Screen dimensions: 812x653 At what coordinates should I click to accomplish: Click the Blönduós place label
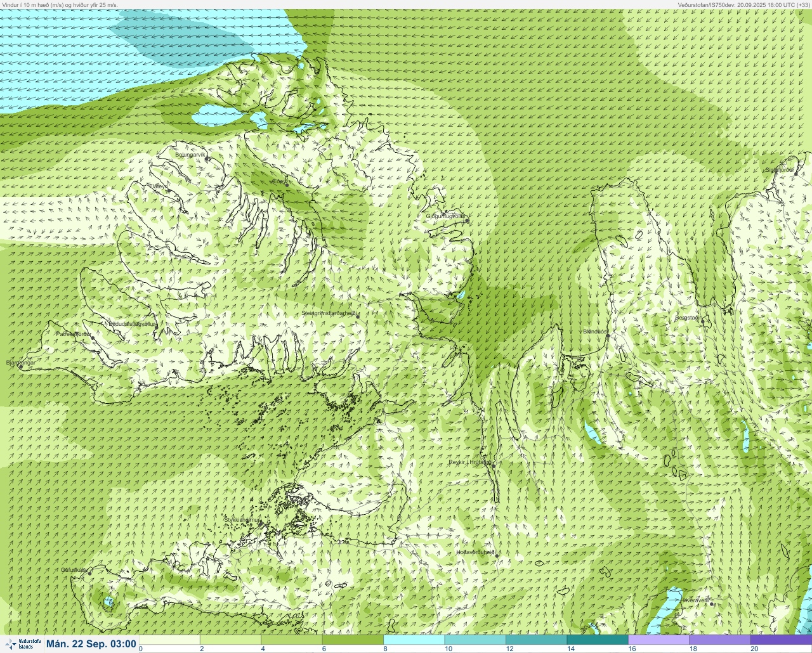pos(596,332)
